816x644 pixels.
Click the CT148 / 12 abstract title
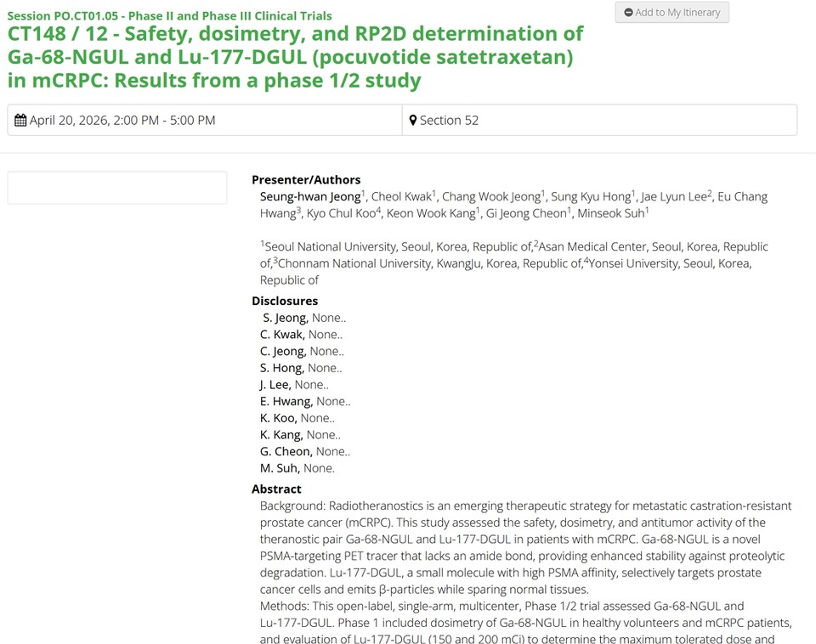point(295,57)
